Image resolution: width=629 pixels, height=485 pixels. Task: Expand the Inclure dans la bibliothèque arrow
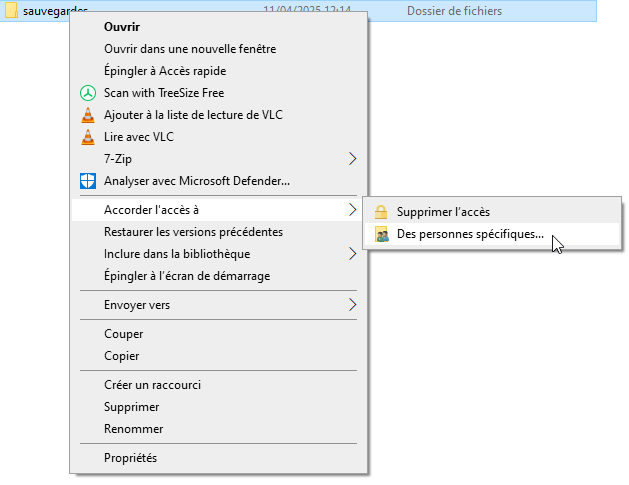(353, 254)
